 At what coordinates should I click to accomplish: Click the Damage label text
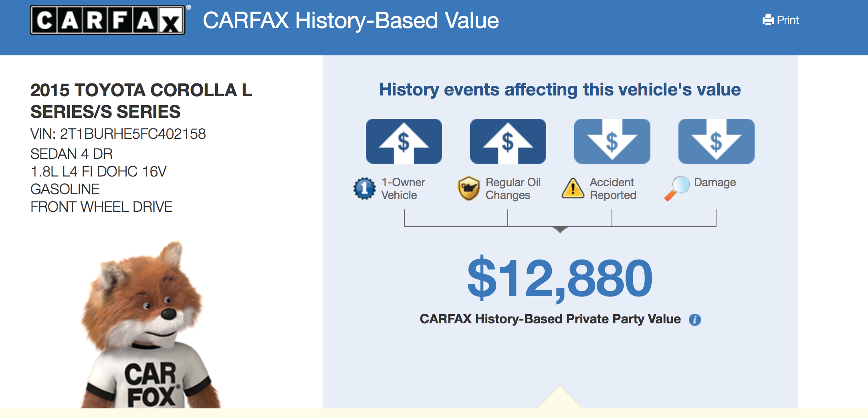point(715,183)
